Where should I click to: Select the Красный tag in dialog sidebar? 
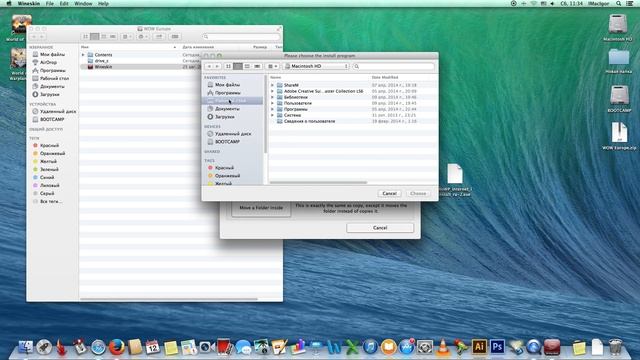pyautogui.click(x=224, y=168)
